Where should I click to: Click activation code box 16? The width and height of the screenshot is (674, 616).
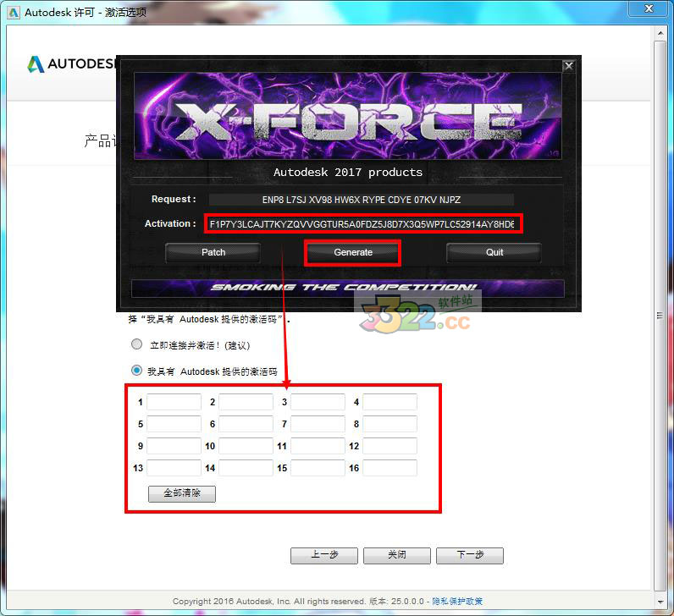tap(389, 468)
